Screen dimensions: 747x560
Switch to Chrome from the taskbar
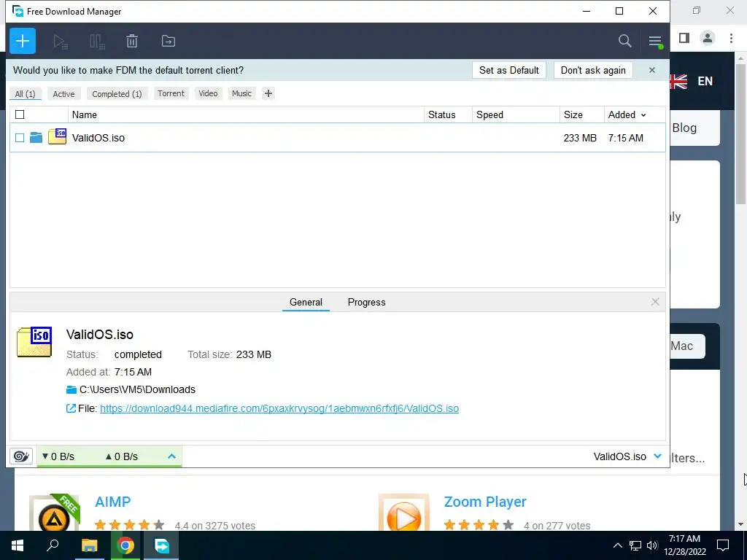[125, 545]
